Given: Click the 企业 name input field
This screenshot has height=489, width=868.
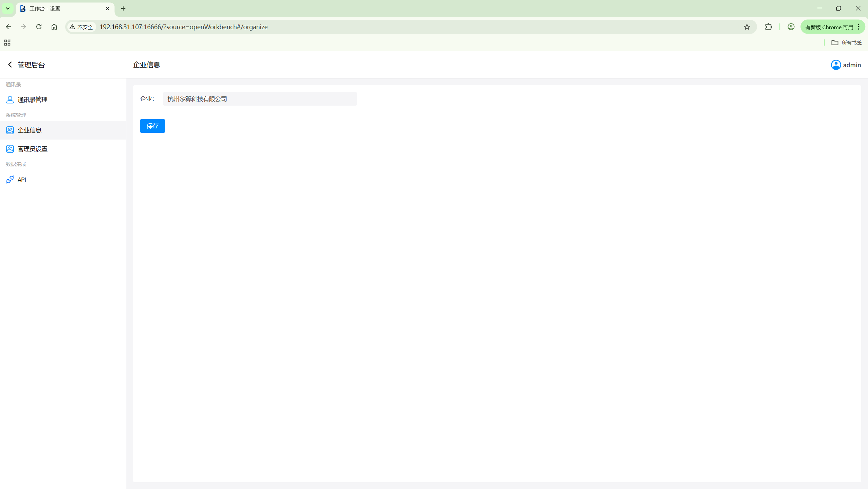Looking at the screenshot, I should coord(260,99).
